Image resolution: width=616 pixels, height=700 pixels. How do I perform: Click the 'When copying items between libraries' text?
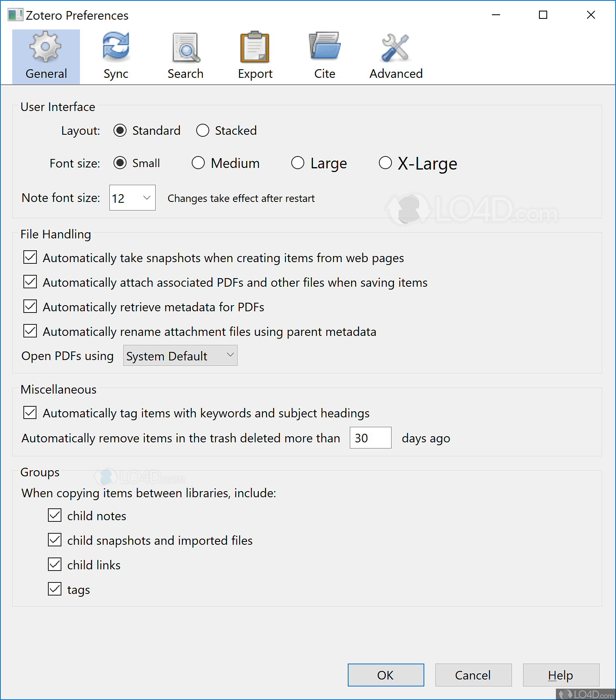[x=149, y=493]
